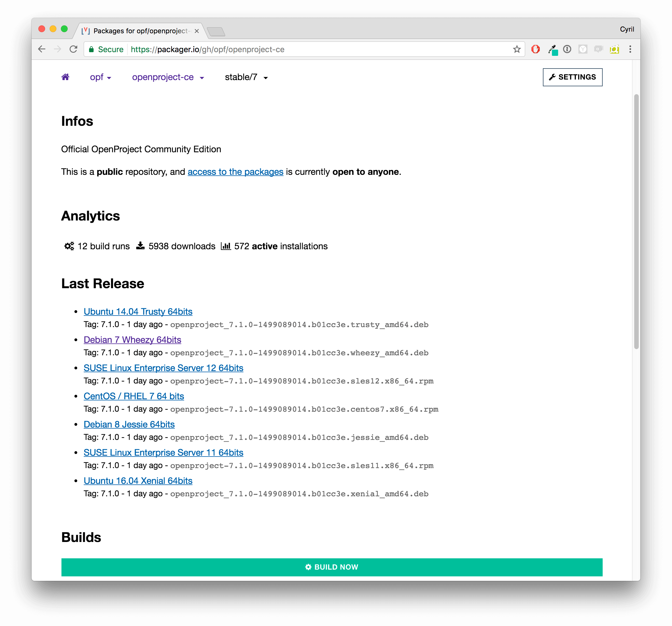Expand the stable/7 branch dropdown
This screenshot has height=626, width=672.
point(246,78)
